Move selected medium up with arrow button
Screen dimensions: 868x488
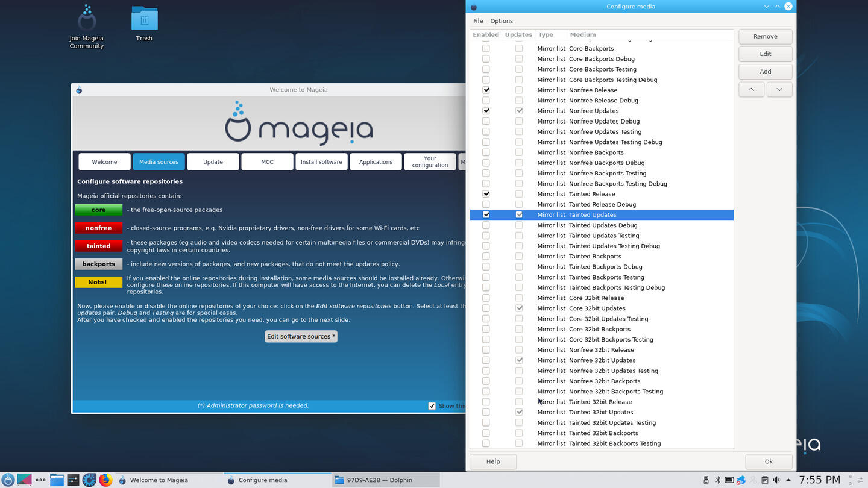[x=751, y=89]
